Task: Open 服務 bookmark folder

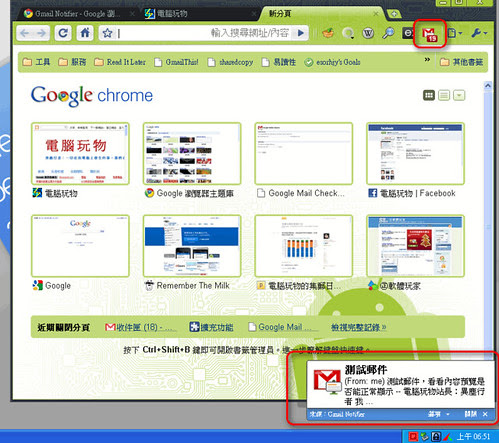Action: 72,62
